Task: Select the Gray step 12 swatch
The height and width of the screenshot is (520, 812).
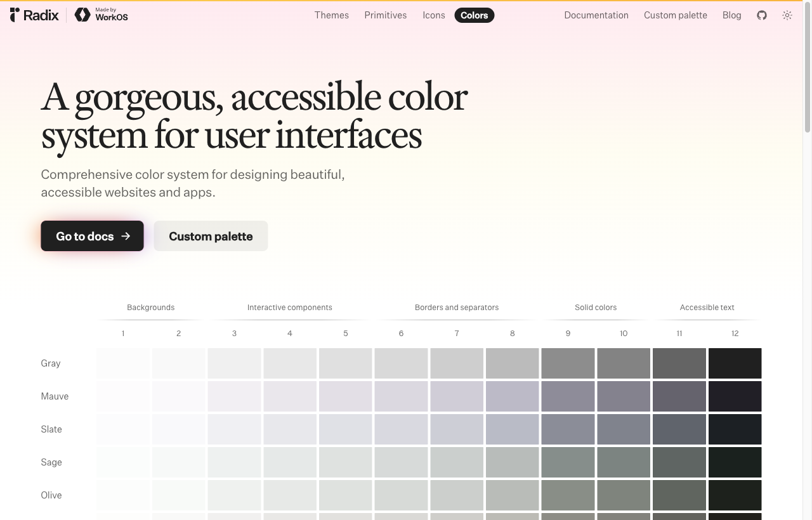Action: [735, 363]
